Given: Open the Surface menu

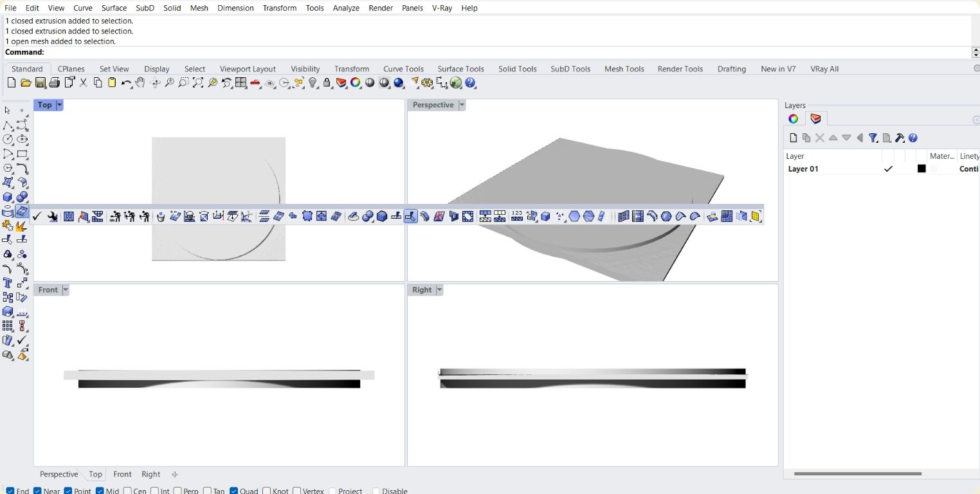Looking at the screenshot, I should (114, 8).
